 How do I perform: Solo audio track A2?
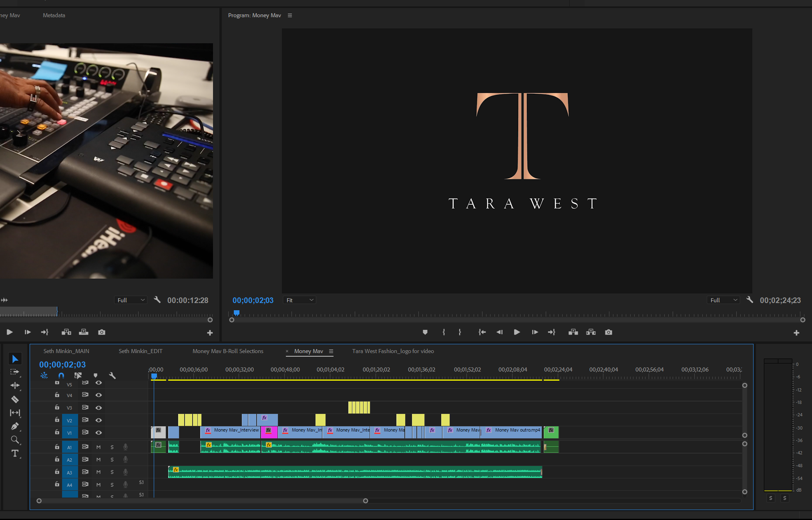coord(112,460)
